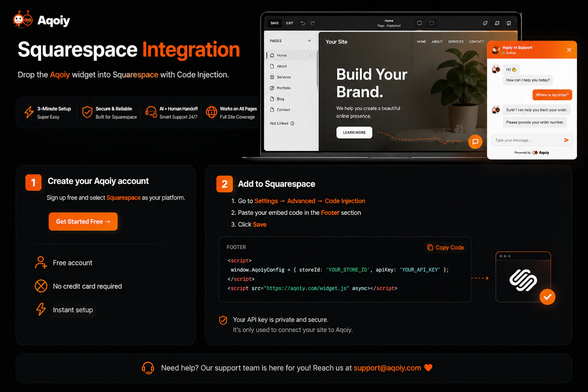Click SERVICES in the site navigation
This screenshot has width=588, height=392.
coord(456,42)
